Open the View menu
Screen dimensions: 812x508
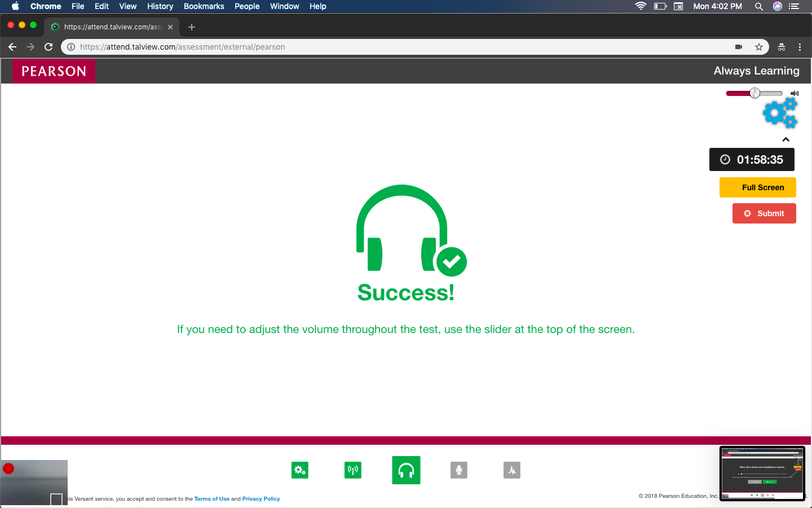click(128, 6)
